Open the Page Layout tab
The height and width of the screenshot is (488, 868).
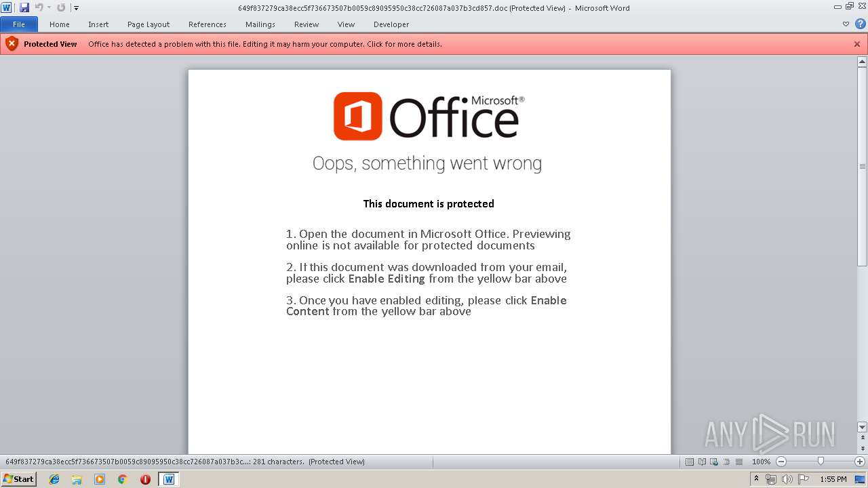(x=149, y=24)
